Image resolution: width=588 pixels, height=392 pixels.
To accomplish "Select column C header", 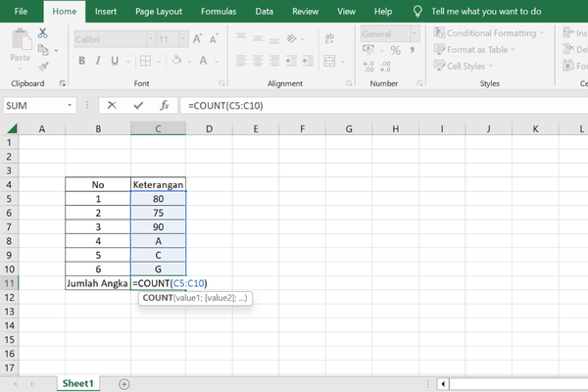I will [158, 128].
